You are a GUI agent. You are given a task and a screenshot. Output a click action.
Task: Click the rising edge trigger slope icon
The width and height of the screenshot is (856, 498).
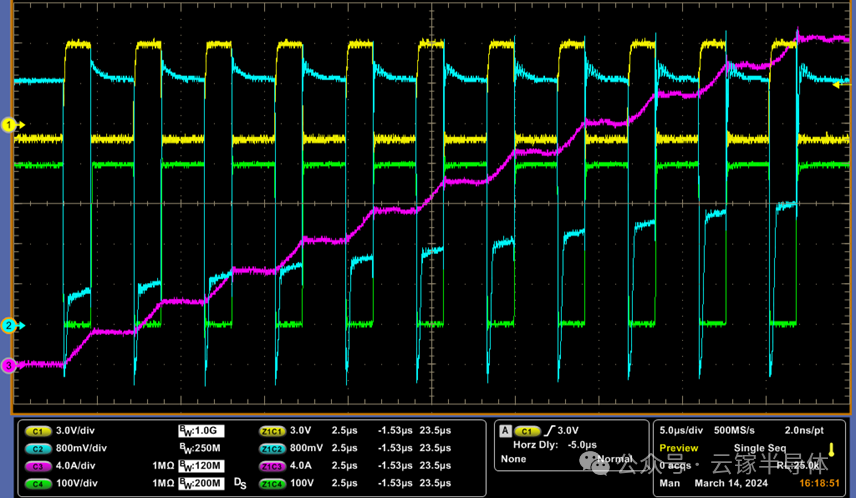click(x=549, y=431)
